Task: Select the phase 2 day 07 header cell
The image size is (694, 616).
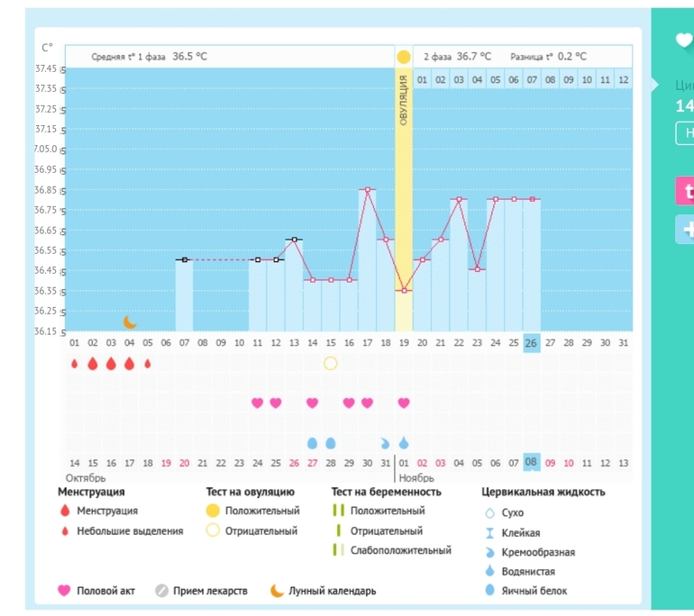Action: click(532, 79)
